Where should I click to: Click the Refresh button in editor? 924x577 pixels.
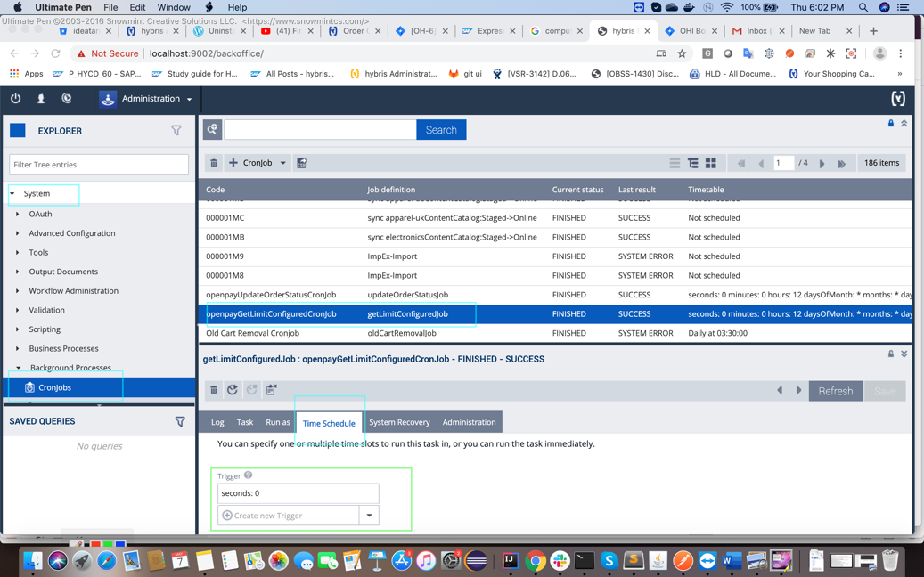click(835, 391)
